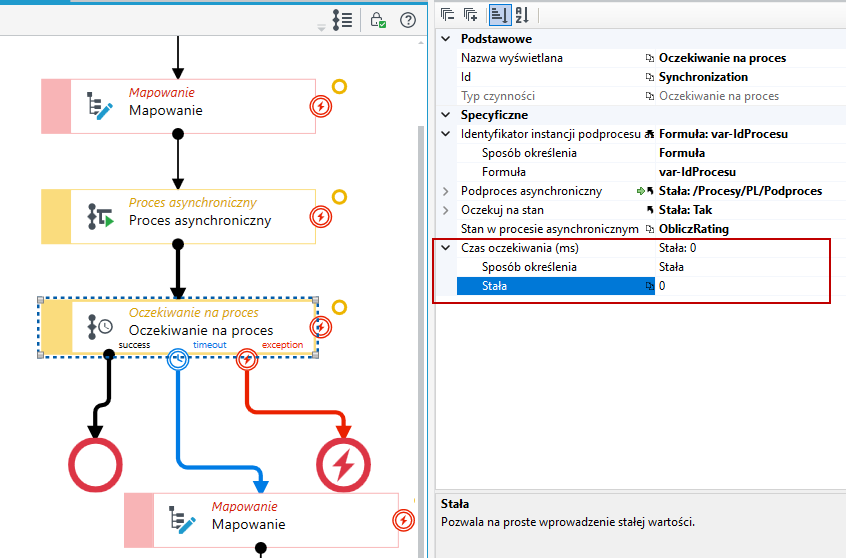The height and width of the screenshot is (558, 846).
Task: Collapse Czas oczekiwania (ms) row
Action: (x=446, y=248)
